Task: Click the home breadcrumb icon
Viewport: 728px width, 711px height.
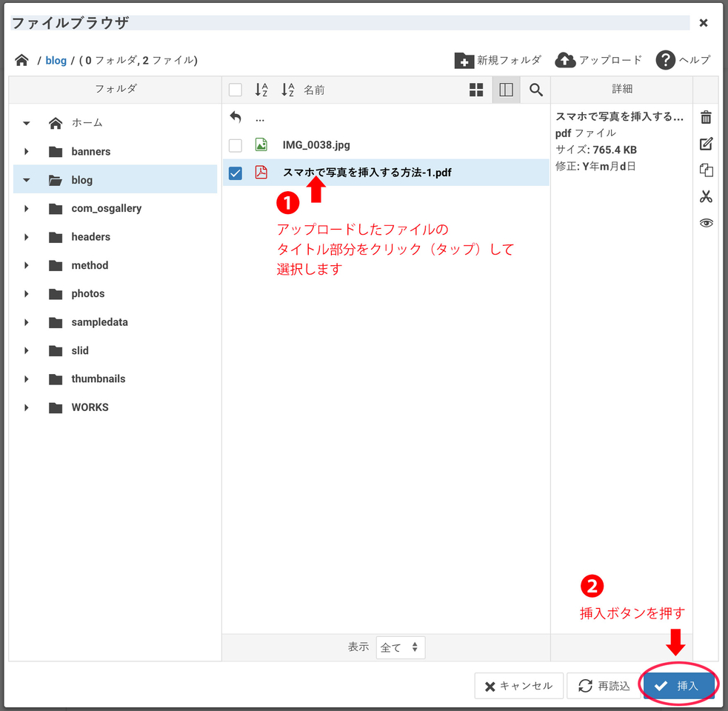Action: pos(21,60)
